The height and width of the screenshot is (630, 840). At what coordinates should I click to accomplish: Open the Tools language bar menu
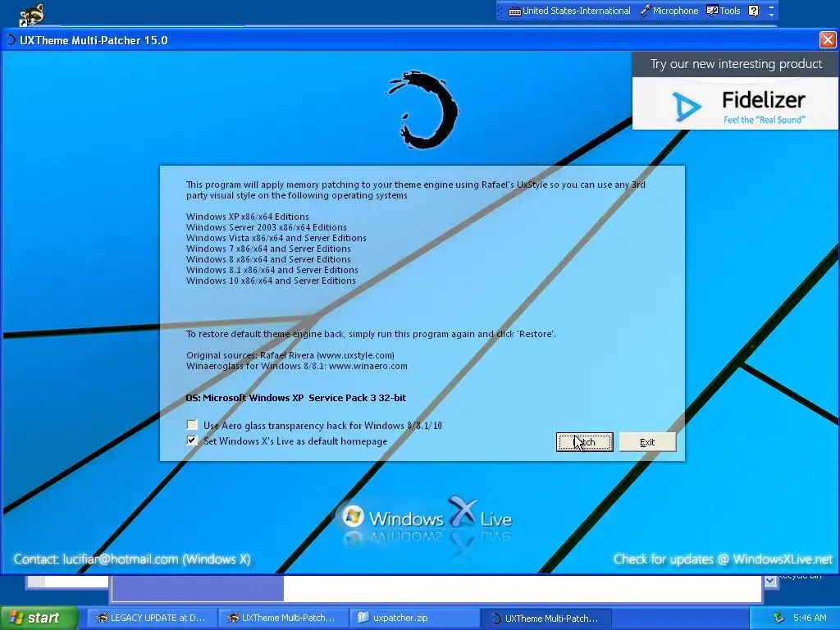[724, 11]
